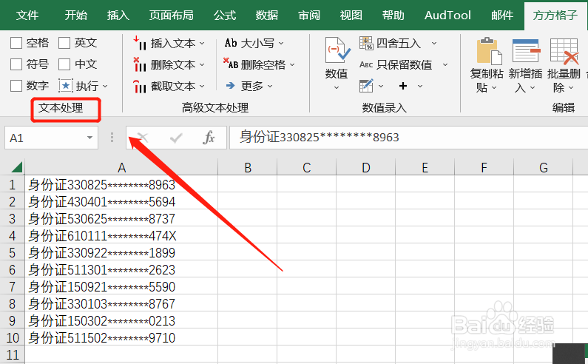
Task: Check the 数字 checkbox
Action: (16, 86)
